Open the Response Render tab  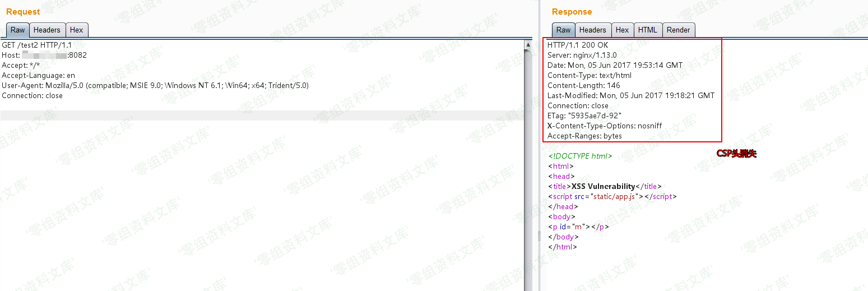click(678, 30)
